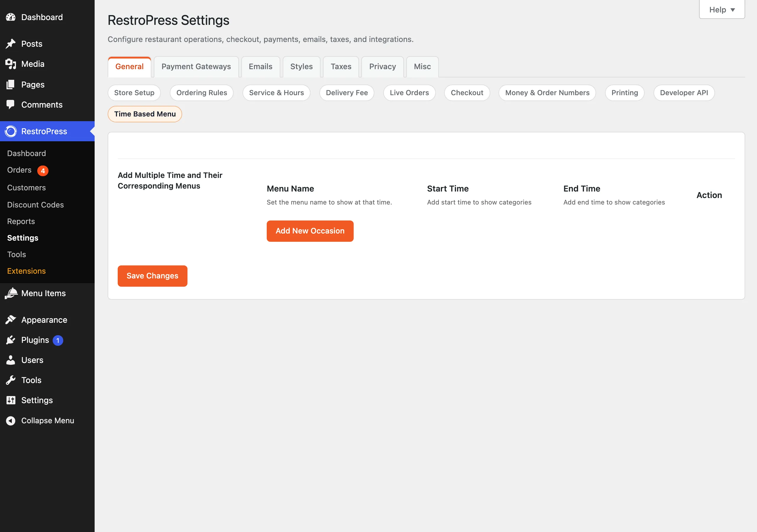
Task: Expand the Help dropdown
Action: (x=722, y=9)
